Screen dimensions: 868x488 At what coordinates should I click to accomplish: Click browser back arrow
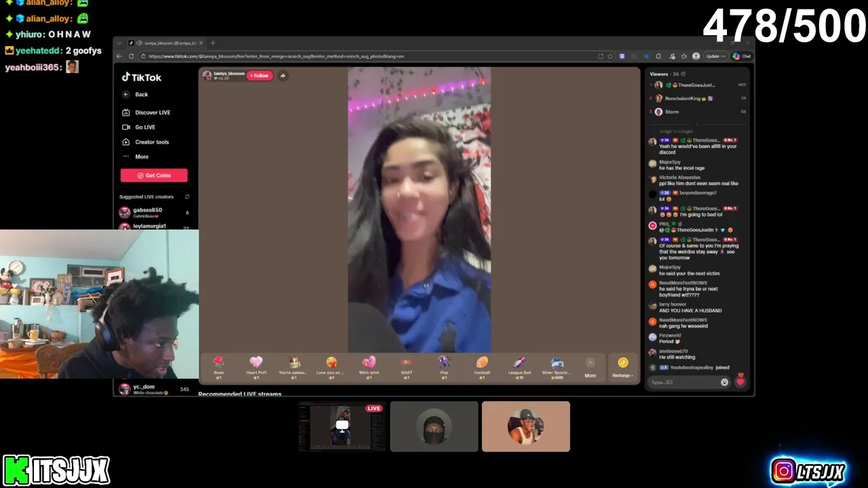[x=119, y=56]
